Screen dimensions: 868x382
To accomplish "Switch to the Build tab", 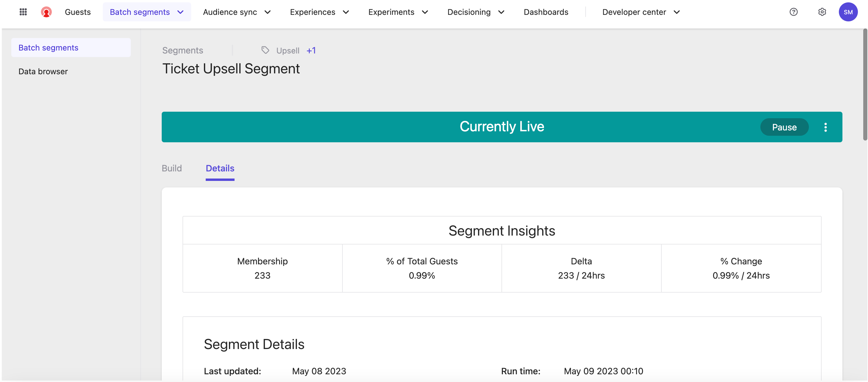I will [x=172, y=168].
